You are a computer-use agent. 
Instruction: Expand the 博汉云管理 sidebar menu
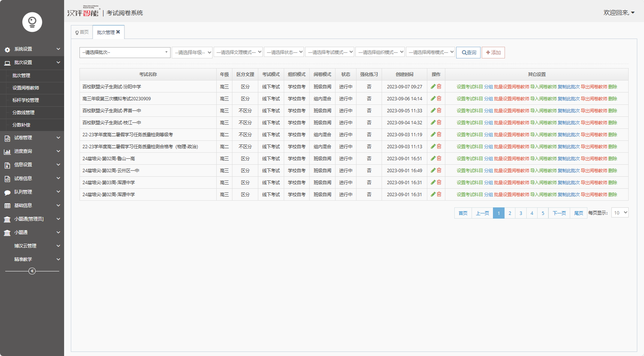(32, 246)
